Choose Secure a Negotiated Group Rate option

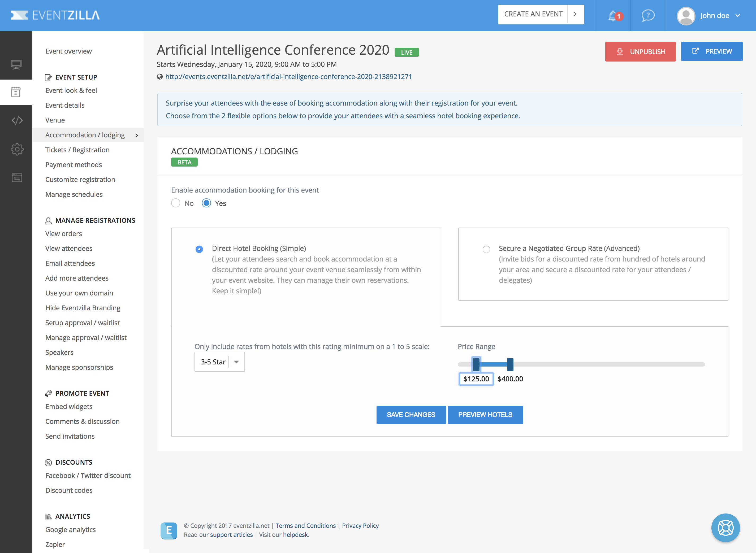tap(486, 249)
